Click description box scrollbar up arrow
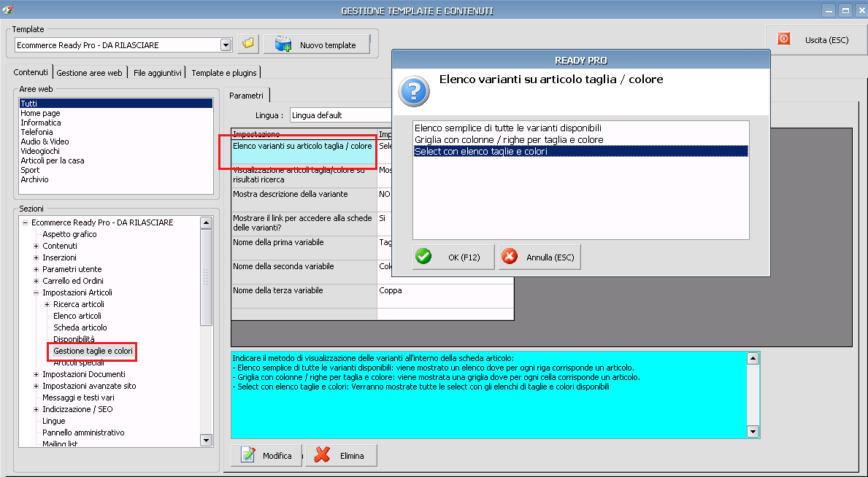 [x=753, y=359]
